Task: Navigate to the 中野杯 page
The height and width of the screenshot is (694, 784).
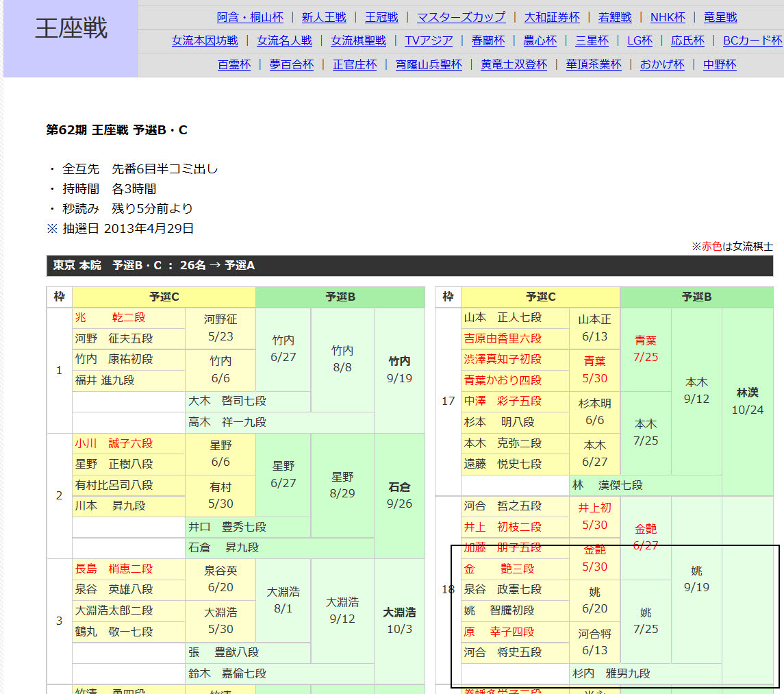Action: (x=719, y=64)
